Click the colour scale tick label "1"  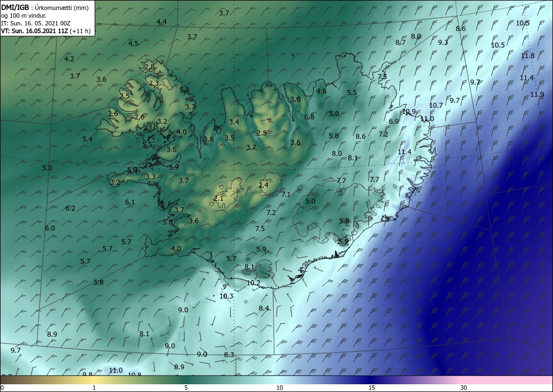pos(94,388)
